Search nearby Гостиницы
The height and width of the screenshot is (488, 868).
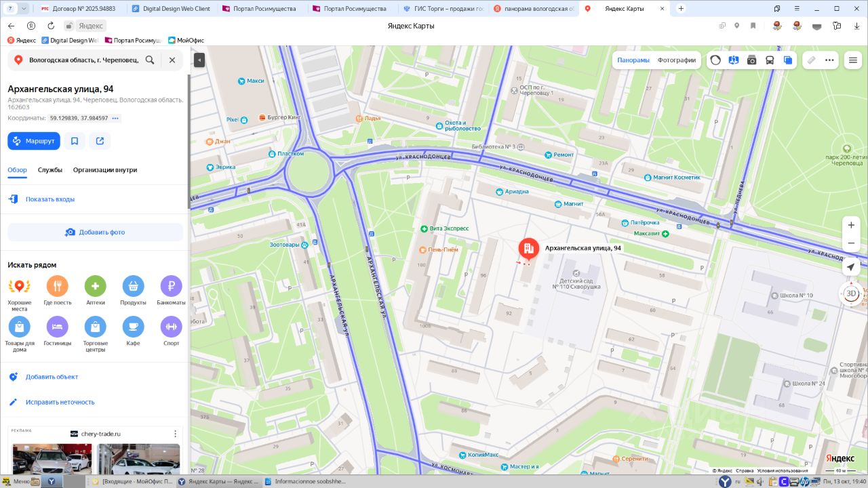click(58, 332)
